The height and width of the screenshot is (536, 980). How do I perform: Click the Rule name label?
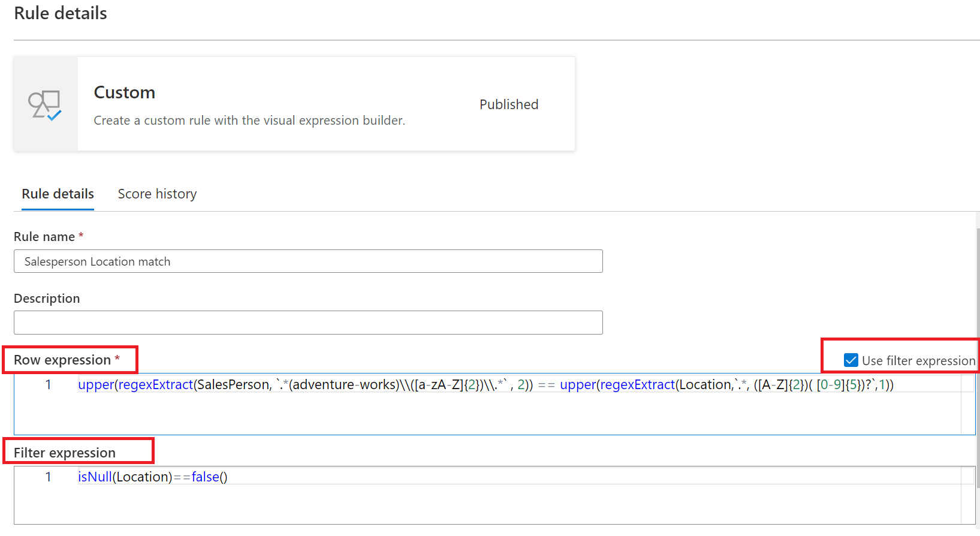pos(44,237)
